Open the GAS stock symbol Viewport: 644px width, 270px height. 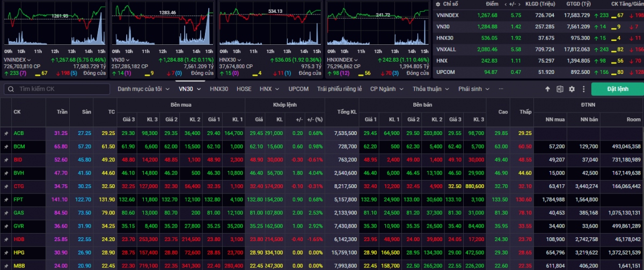click(x=19, y=212)
